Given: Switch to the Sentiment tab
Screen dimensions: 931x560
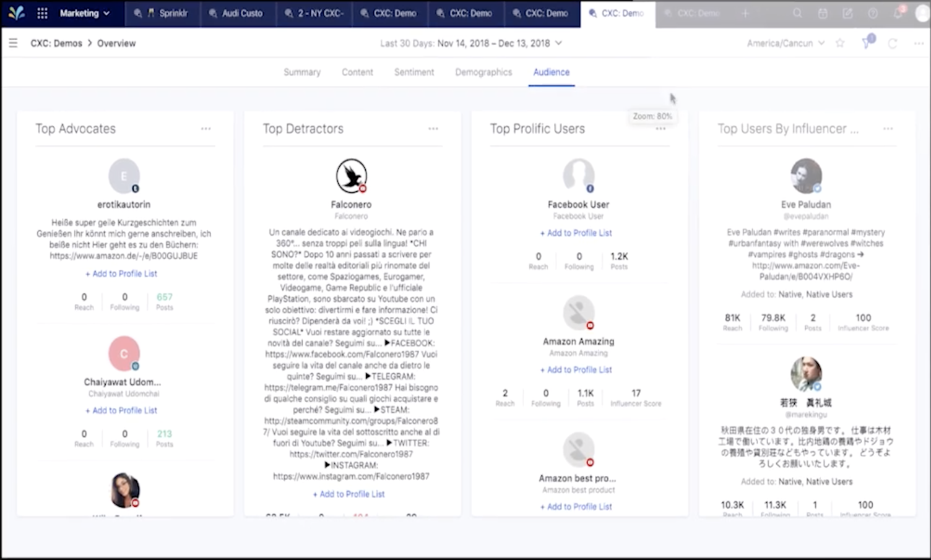Looking at the screenshot, I should [414, 72].
